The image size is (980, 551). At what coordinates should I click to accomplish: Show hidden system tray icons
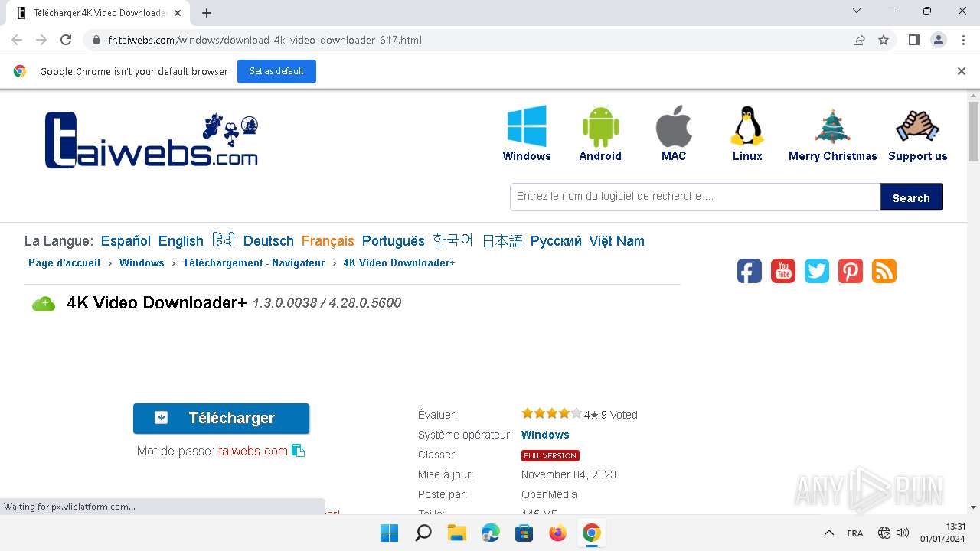pos(828,533)
